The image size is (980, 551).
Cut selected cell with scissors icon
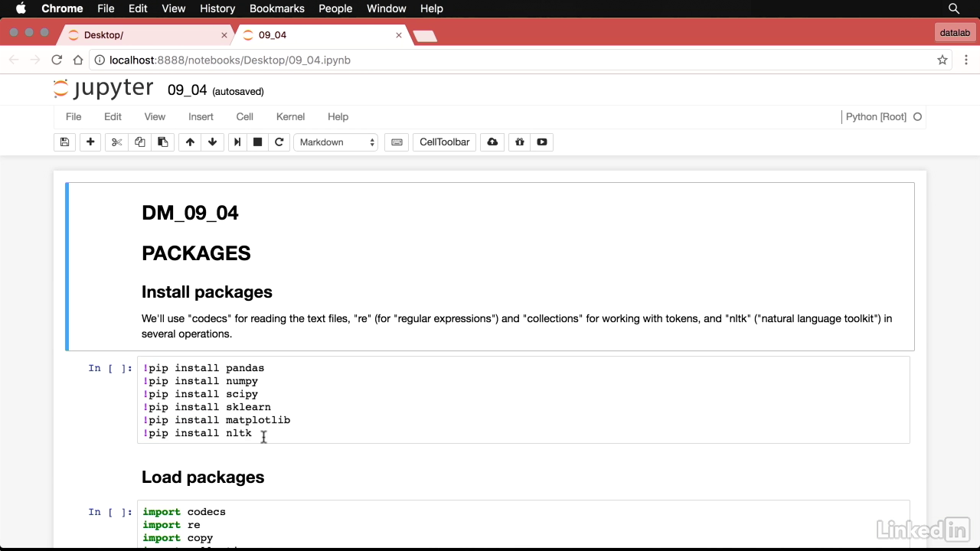116,142
